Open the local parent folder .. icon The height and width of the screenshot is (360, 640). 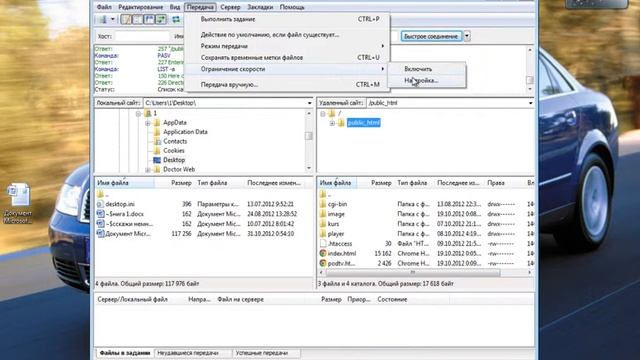coord(100,194)
